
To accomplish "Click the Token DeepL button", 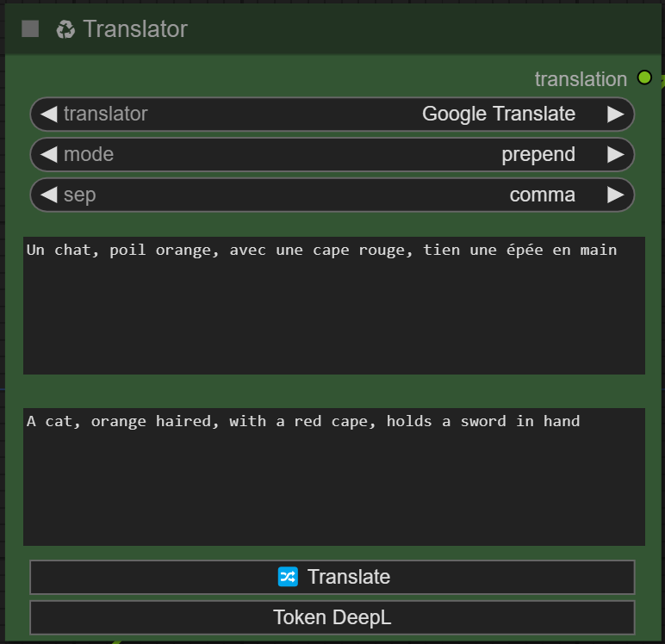I will [x=332, y=617].
